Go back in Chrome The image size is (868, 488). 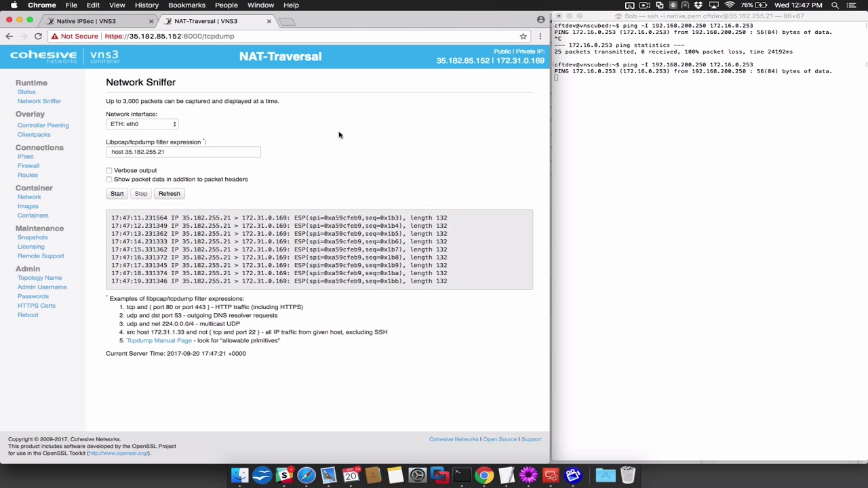(x=9, y=36)
